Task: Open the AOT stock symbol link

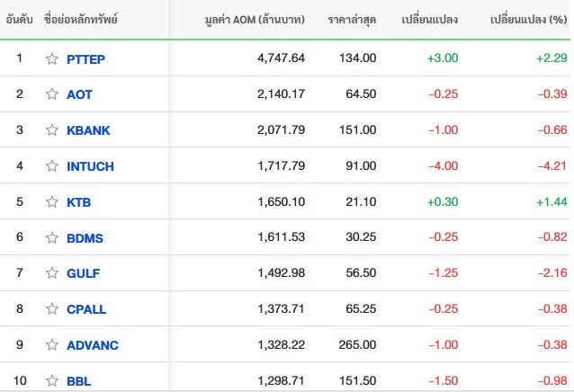Action: tap(79, 94)
